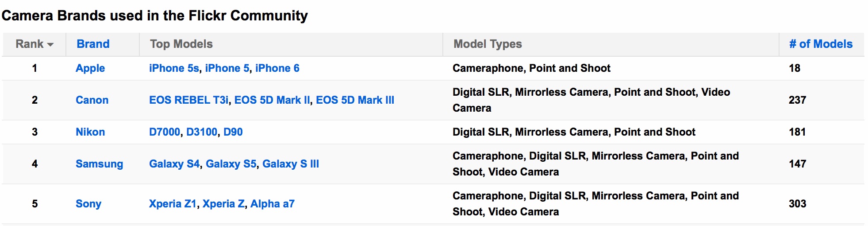View the iPhone 6 model
868x226 pixels.
(277, 68)
